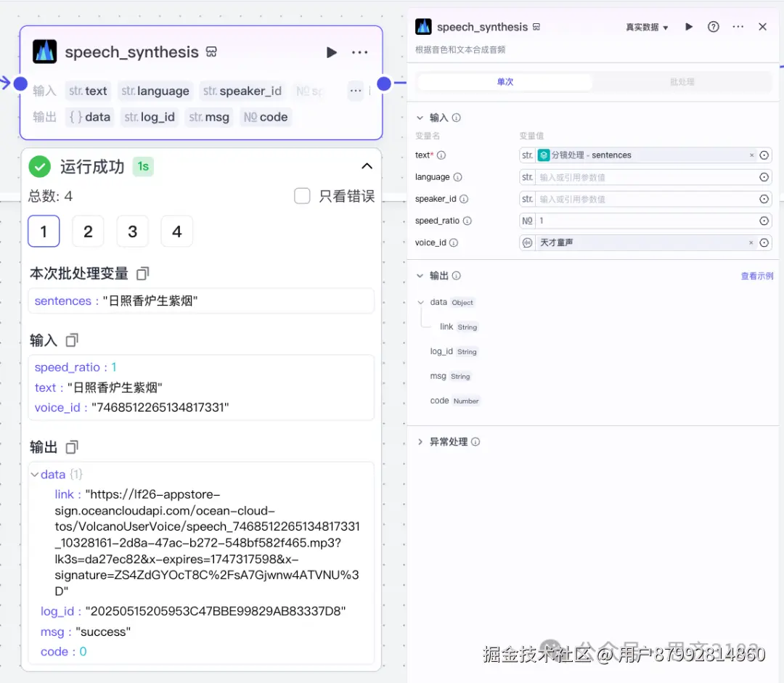The width and height of the screenshot is (784, 683).
Task: Click the link String output row
Action: [459, 327]
